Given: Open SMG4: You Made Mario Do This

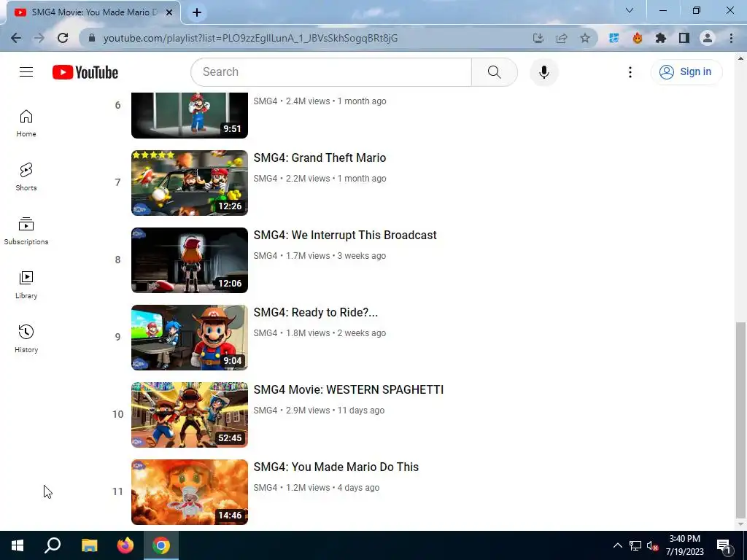Looking at the screenshot, I should (336, 467).
